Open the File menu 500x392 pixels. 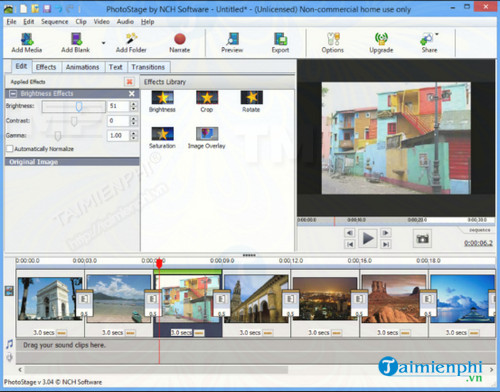(x=11, y=22)
